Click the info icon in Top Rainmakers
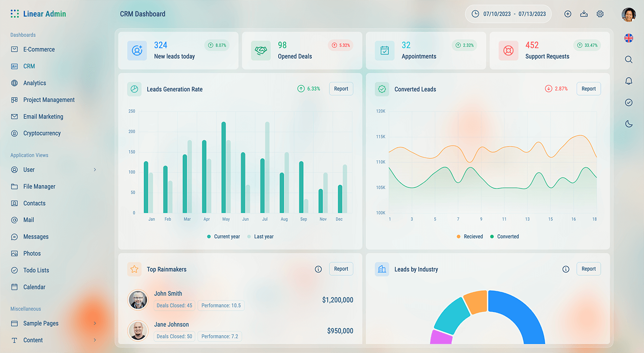This screenshot has width=644, height=353. click(318, 269)
